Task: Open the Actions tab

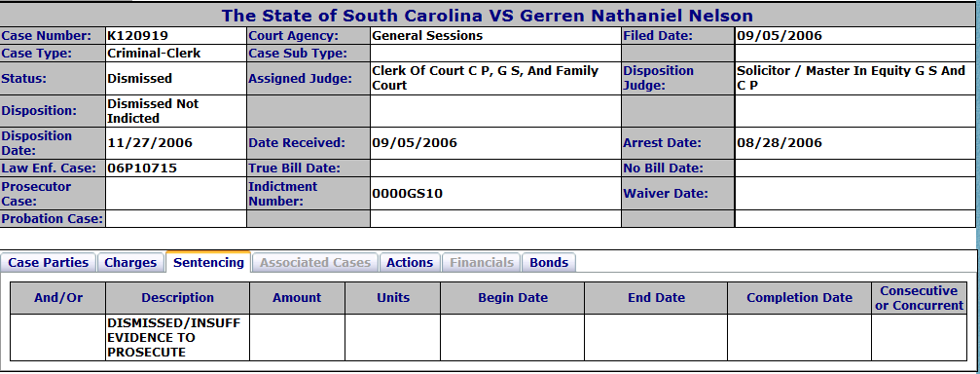Action: point(410,263)
